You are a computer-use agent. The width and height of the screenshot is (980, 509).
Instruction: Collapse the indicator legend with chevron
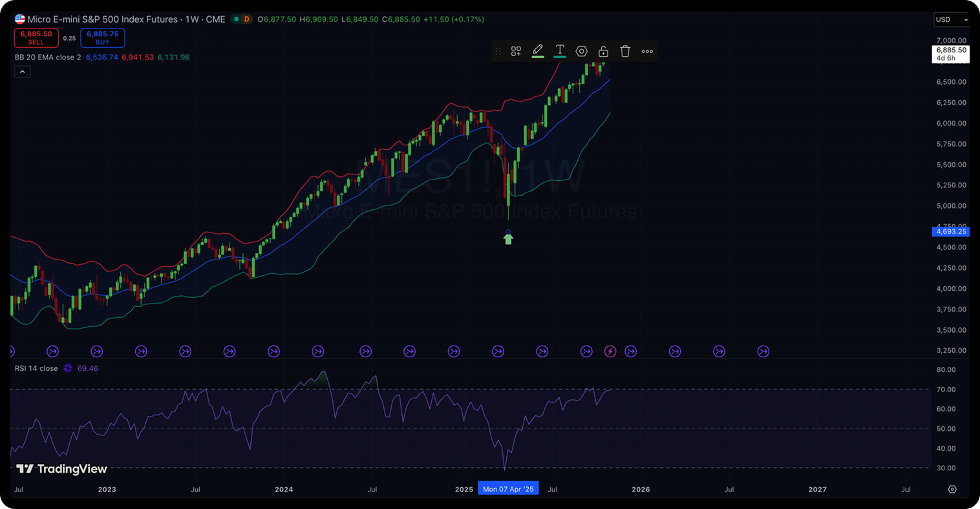pos(22,72)
